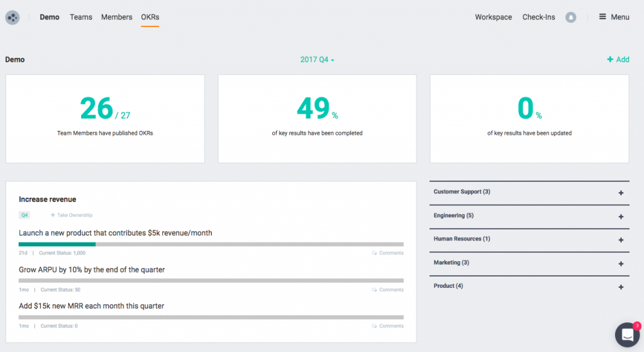Screen dimensions: 644x352
Task: Click 'Add $15k new MRR each month this quarter'
Action: click(91, 306)
